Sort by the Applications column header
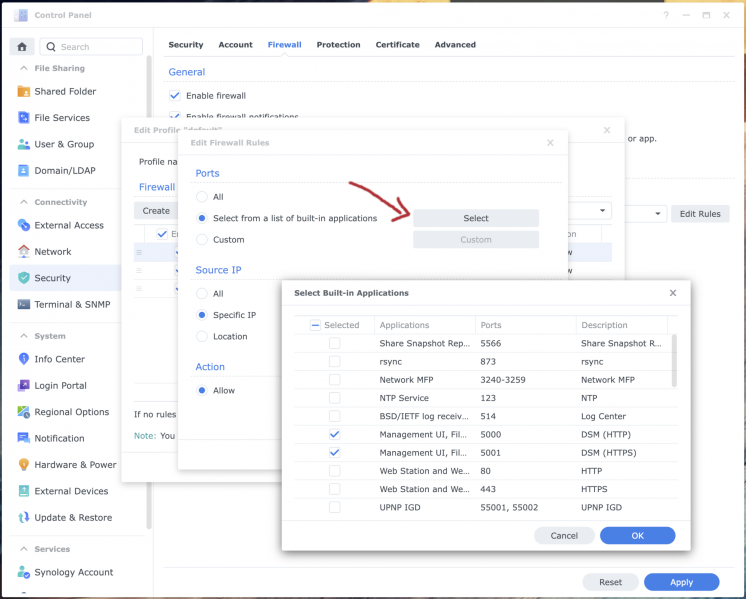746x599 pixels. [x=424, y=325]
